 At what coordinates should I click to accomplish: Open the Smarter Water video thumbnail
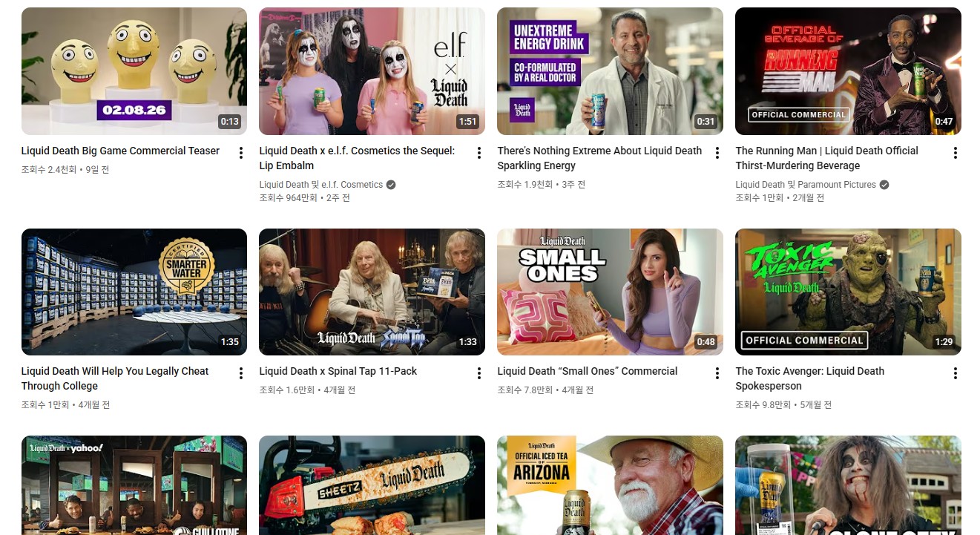click(134, 292)
